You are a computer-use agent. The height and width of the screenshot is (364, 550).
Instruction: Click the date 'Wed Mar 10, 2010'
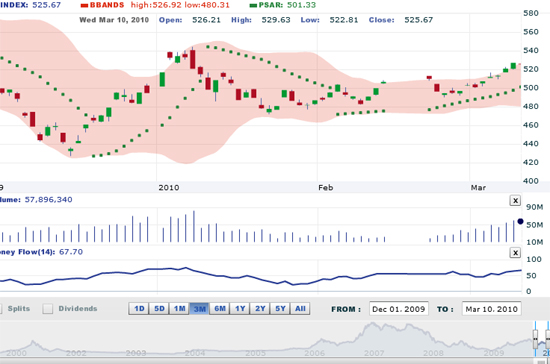(114, 20)
